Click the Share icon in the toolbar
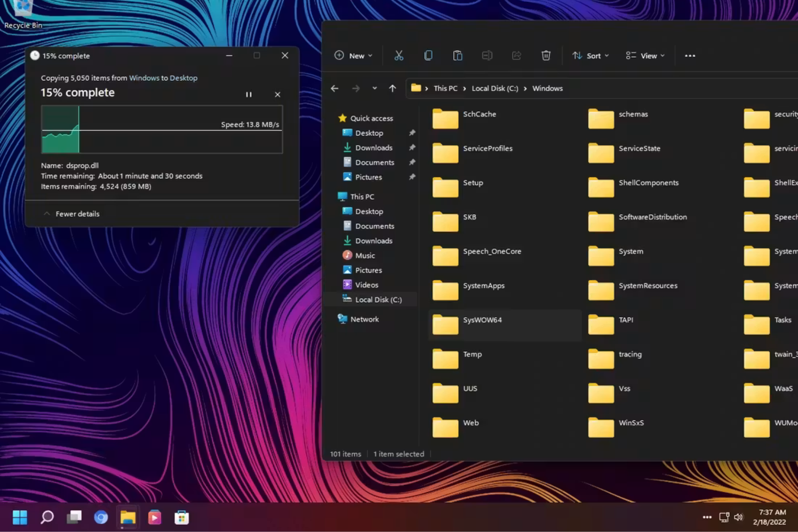Viewport: 798px width, 532px height. [517, 56]
